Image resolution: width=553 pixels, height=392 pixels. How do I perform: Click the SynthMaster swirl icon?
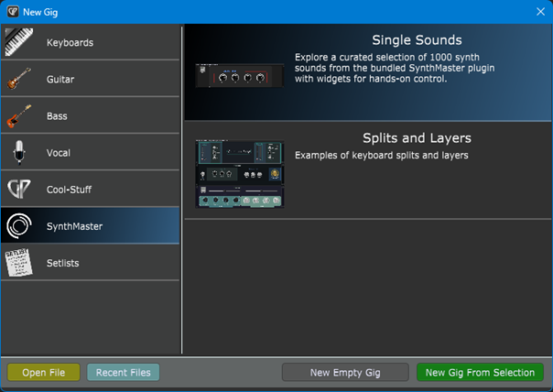point(19,226)
